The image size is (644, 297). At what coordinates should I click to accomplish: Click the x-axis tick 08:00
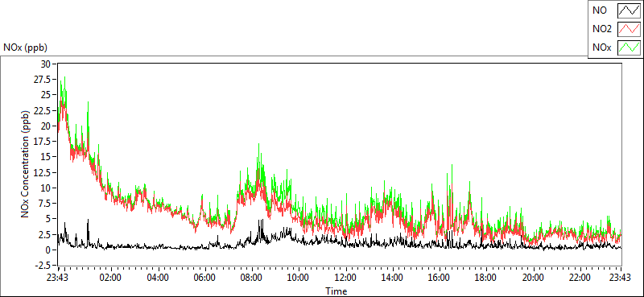click(x=251, y=278)
